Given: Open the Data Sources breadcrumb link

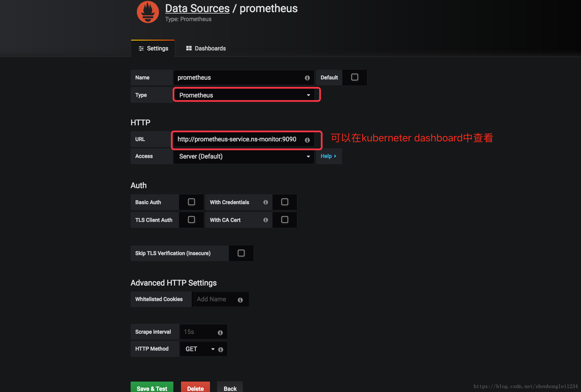Looking at the screenshot, I should pyautogui.click(x=197, y=8).
